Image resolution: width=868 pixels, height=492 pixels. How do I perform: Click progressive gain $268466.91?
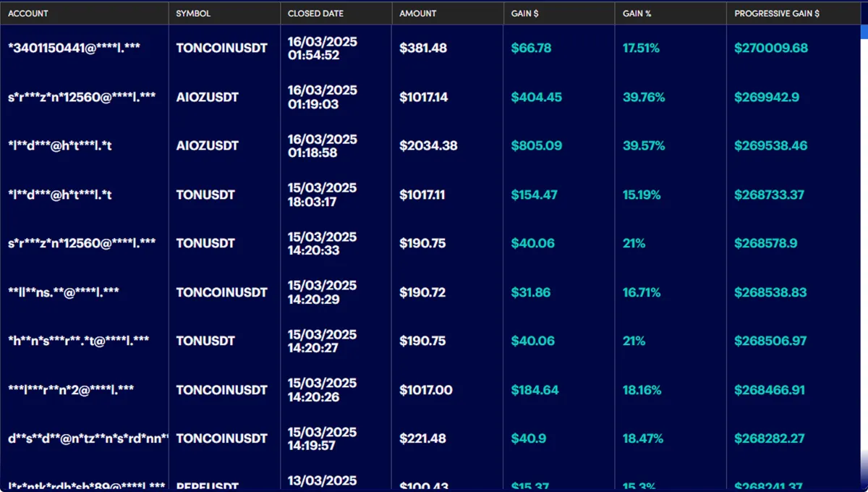pos(770,390)
